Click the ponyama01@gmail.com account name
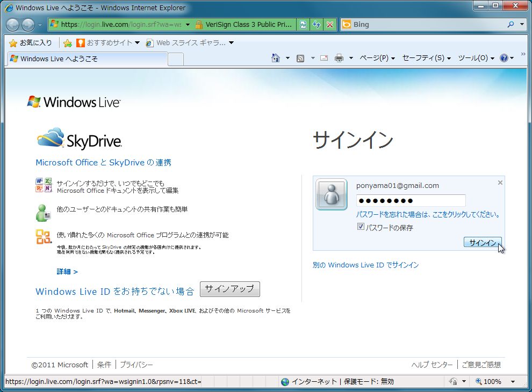Viewport: 532px width, 392px height. point(397,185)
